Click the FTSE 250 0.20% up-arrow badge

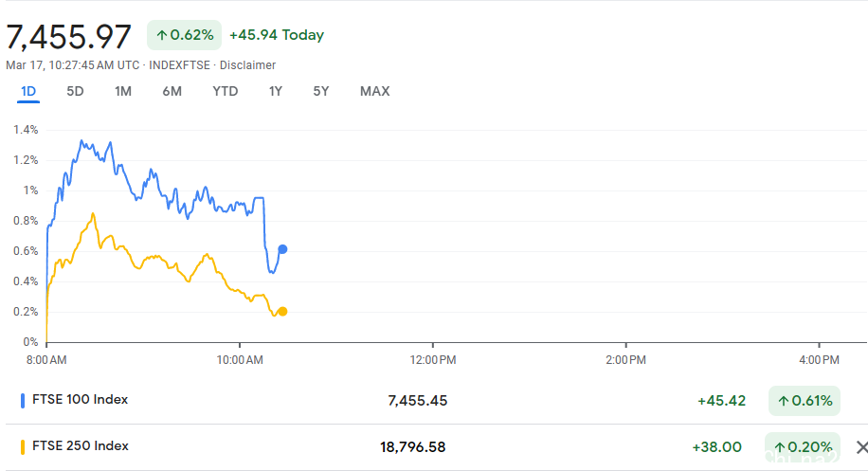pos(804,446)
